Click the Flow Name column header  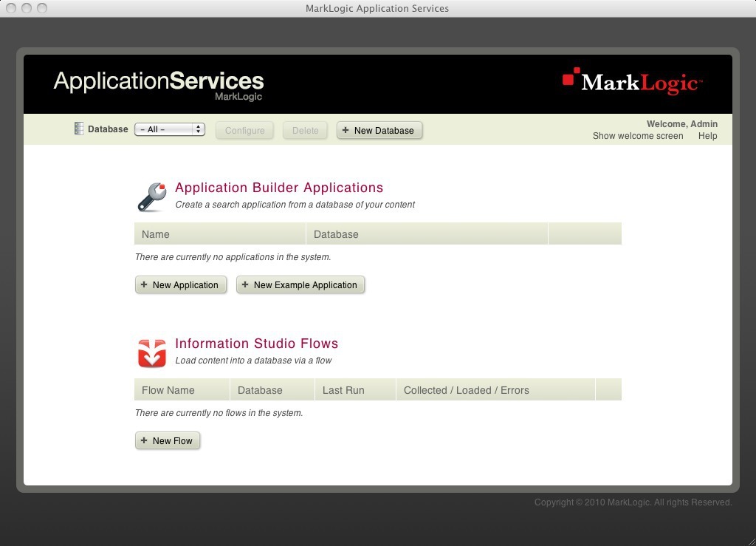point(182,389)
